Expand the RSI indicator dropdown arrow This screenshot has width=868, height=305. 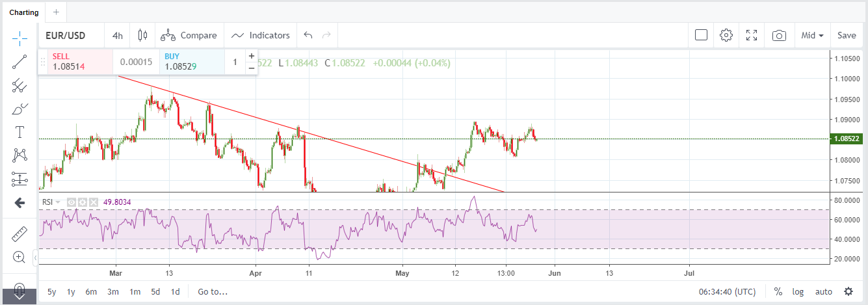click(57, 202)
